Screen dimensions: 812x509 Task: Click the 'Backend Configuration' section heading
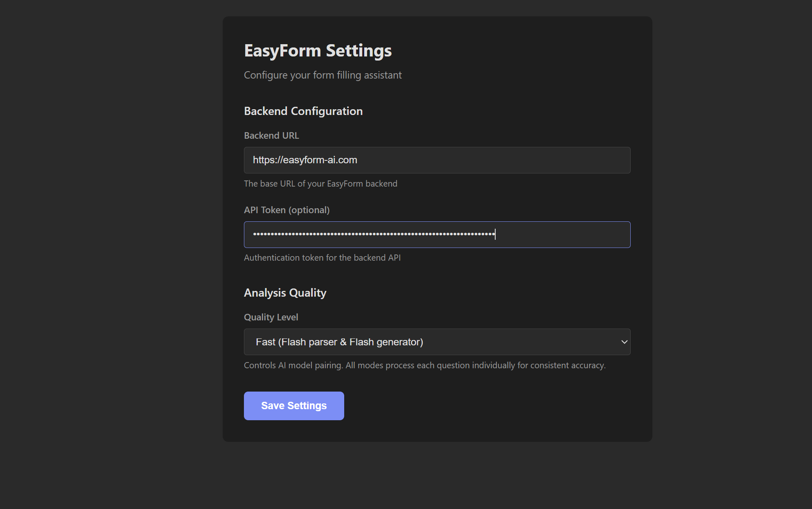point(303,111)
